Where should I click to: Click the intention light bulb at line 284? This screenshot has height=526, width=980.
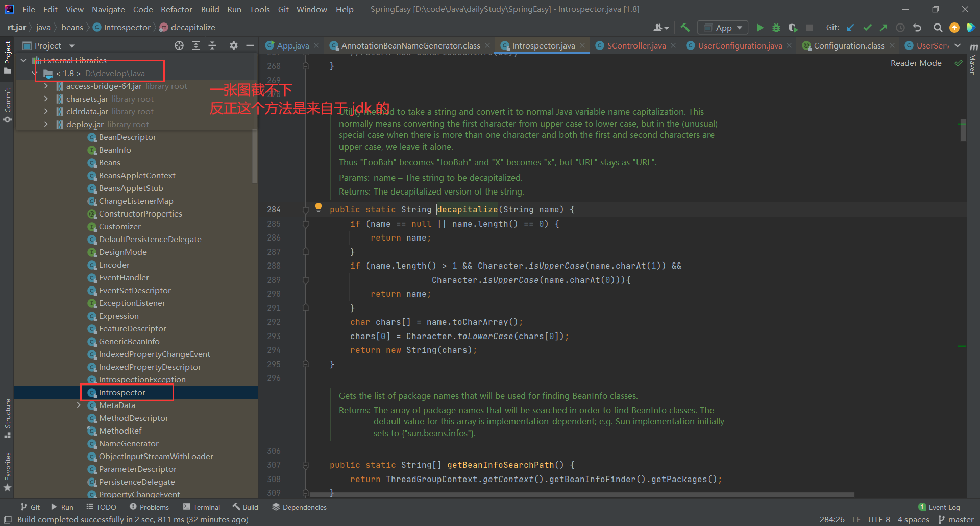(x=318, y=207)
